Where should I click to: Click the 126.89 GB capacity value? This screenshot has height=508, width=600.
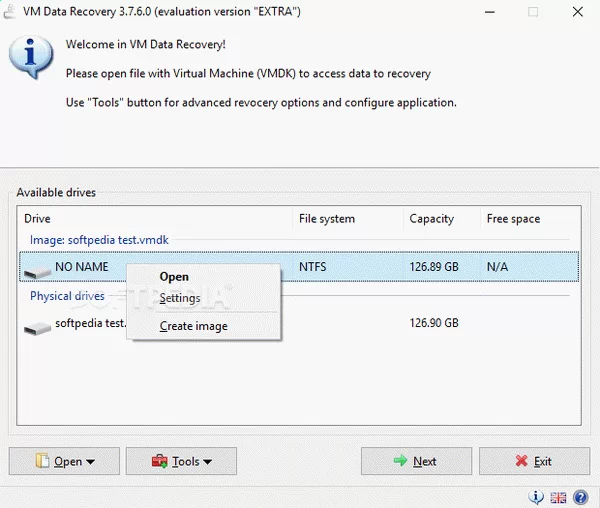pyautogui.click(x=434, y=267)
